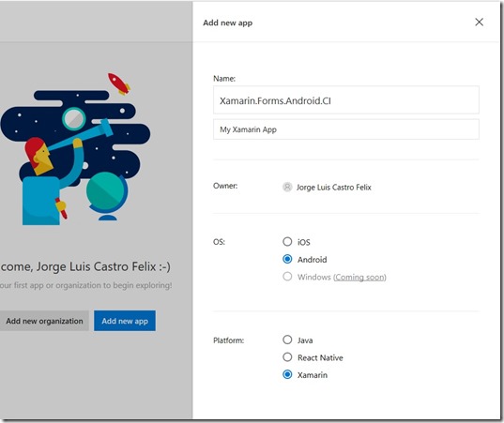
Task: Click the Add new app panel title
Action: 227,23
